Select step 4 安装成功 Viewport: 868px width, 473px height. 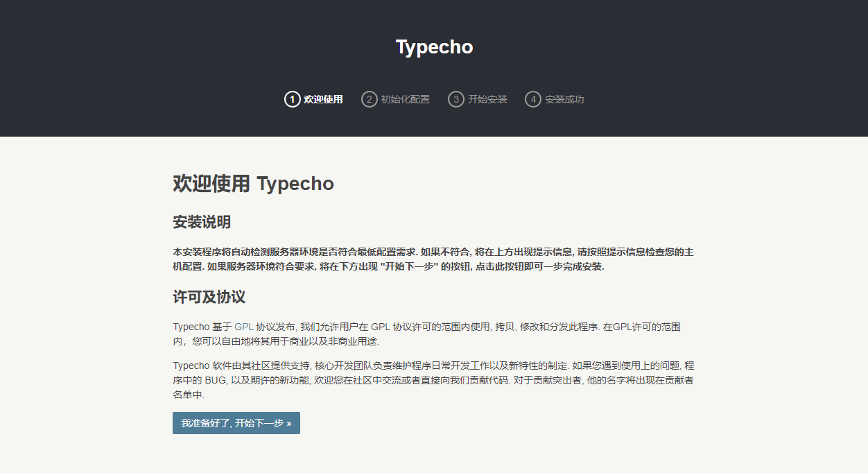coord(555,99)
